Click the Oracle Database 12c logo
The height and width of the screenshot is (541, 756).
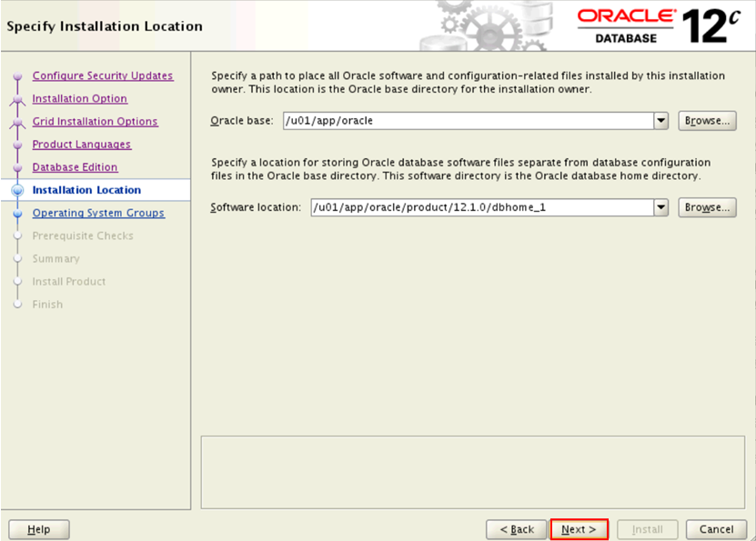pyautogui.click(x=659, y=26)
